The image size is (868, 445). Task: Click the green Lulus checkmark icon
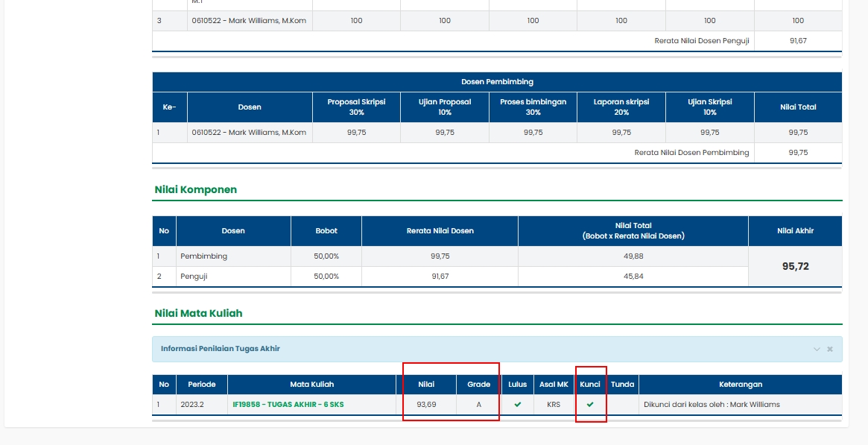click(x=518, y=405)
